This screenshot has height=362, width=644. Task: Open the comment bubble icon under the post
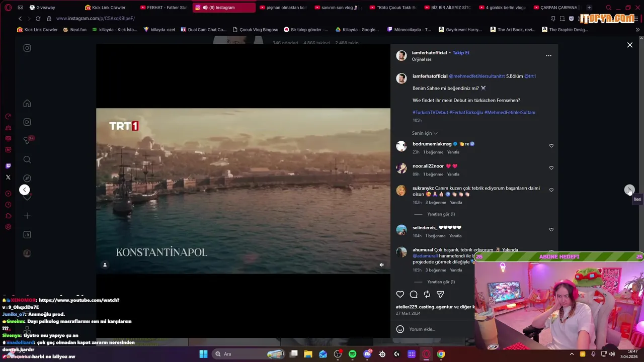tap(414, 294)
